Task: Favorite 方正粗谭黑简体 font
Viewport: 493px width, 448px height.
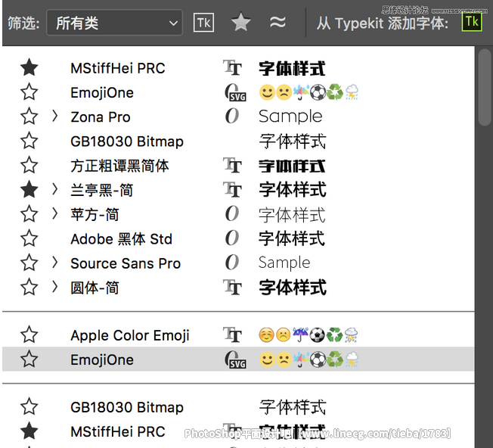Action: 29,165
